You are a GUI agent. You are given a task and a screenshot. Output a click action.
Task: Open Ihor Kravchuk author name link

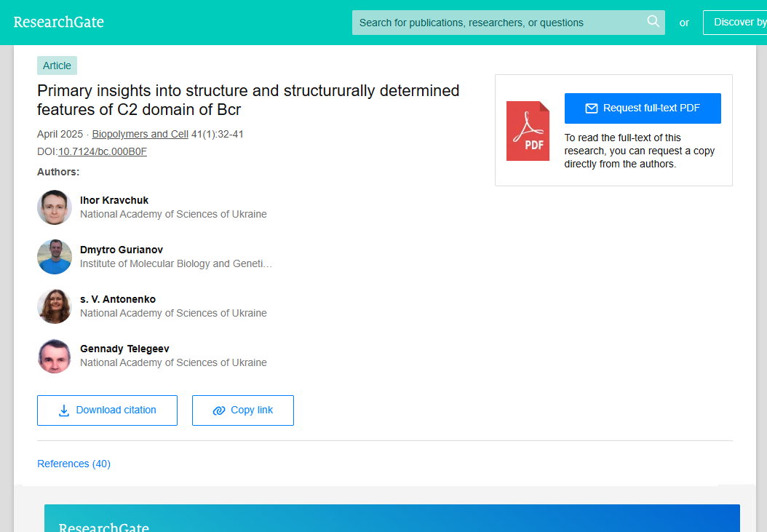114,200
